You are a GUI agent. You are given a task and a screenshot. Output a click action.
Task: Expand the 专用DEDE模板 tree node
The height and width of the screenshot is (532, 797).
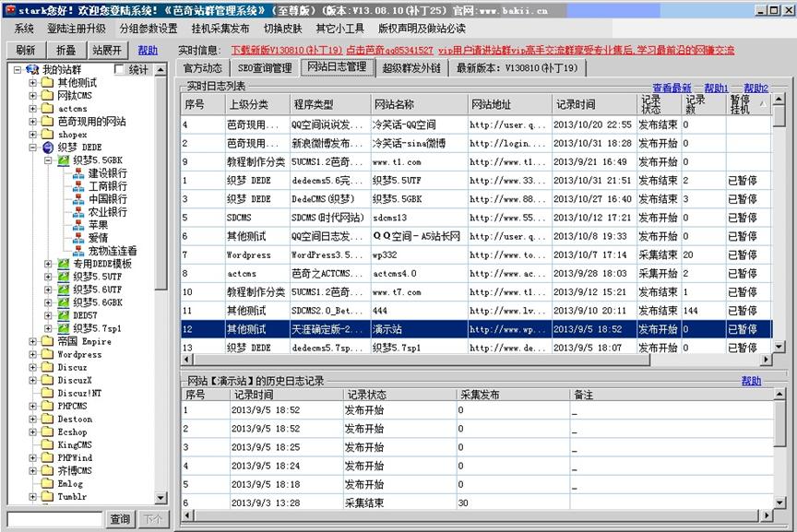(49, 264)
